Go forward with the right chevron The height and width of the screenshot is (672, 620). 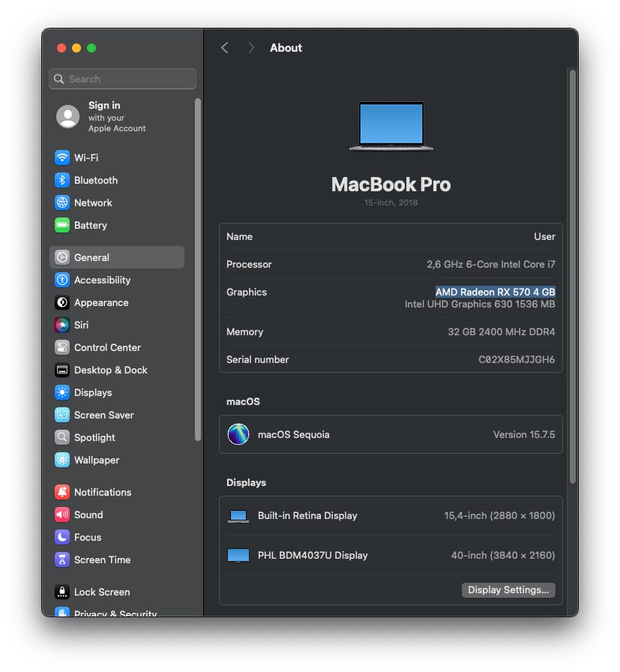[251, 47]
